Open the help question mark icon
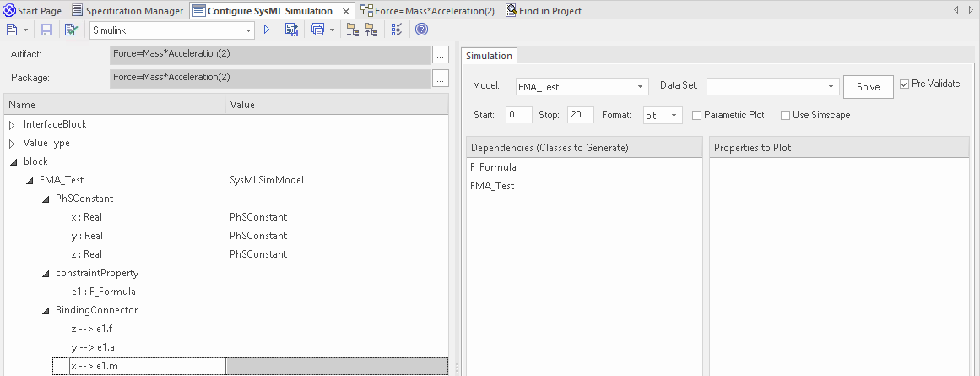Image resolution: width=980 pixels, height=376 pixels. [x=421, y=30]
